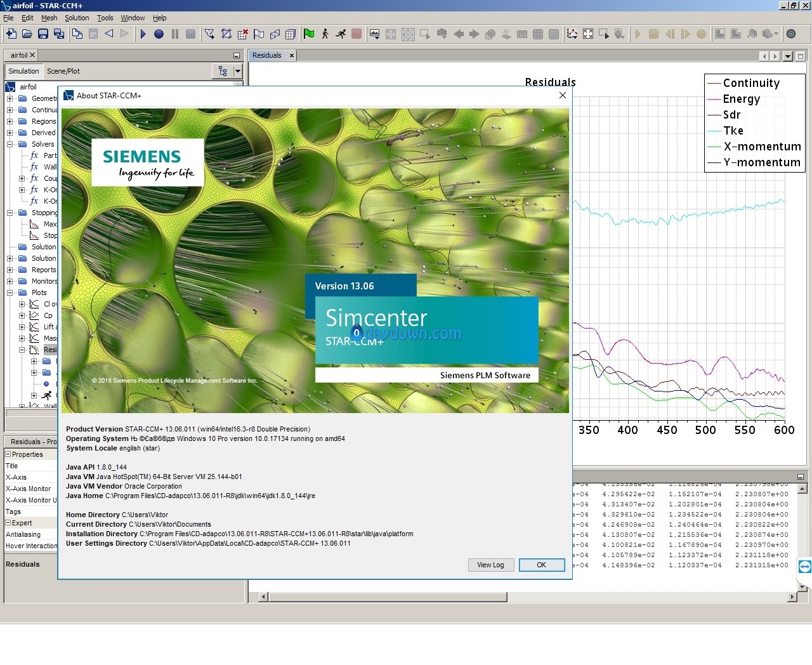Screen dimensions: 812x665
Task: Open the tree options dropdown arrow
Action: pyautogui.click(x=238, y=71)
